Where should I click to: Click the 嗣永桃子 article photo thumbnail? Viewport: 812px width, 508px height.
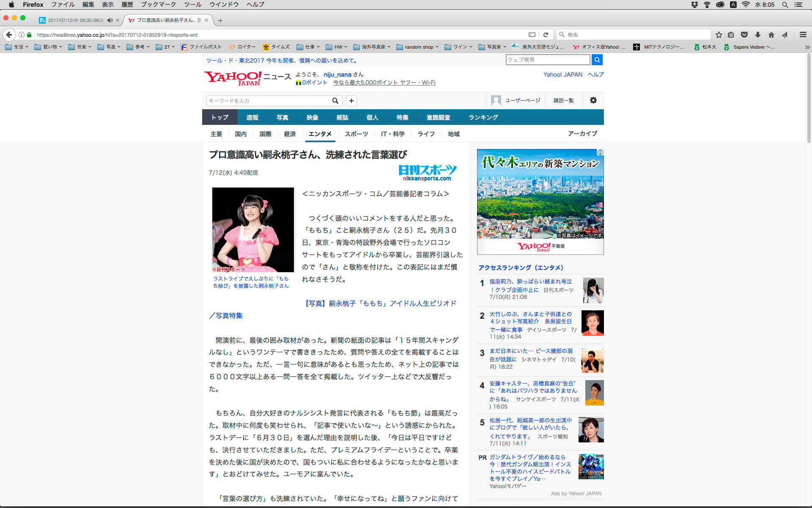pos(253,229)
